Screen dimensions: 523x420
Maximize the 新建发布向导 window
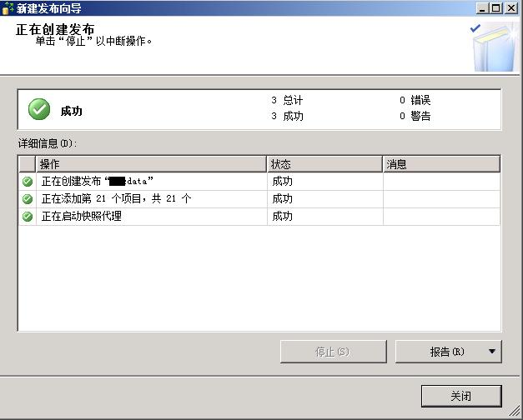(x=496, y=8)
